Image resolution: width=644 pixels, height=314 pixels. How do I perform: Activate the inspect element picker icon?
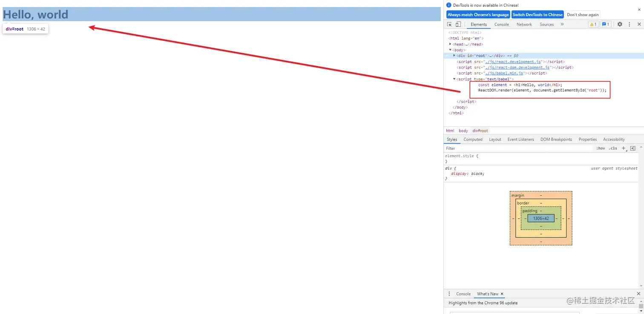coord(449,24)
